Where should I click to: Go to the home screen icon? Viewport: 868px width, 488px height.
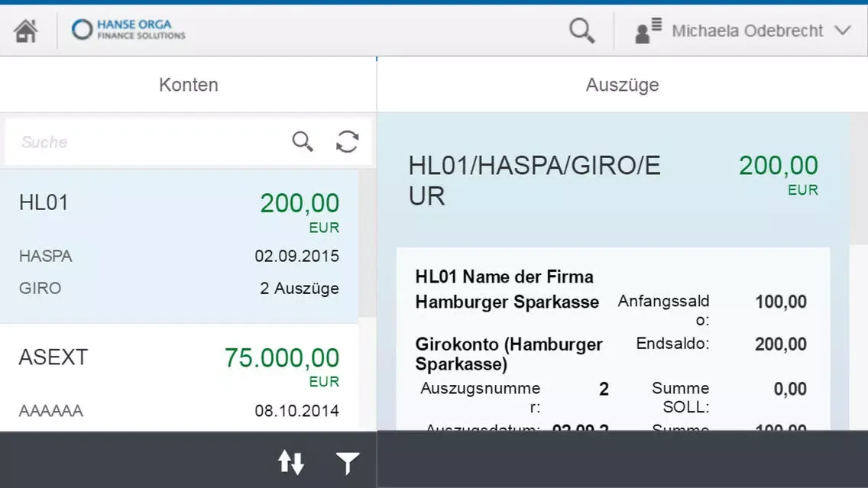point(26,31)
